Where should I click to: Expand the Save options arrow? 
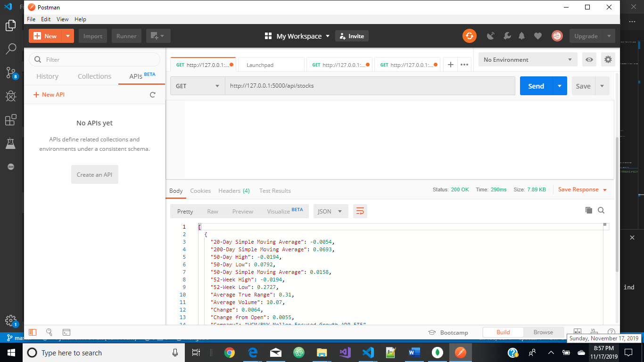tap(602, 86)
